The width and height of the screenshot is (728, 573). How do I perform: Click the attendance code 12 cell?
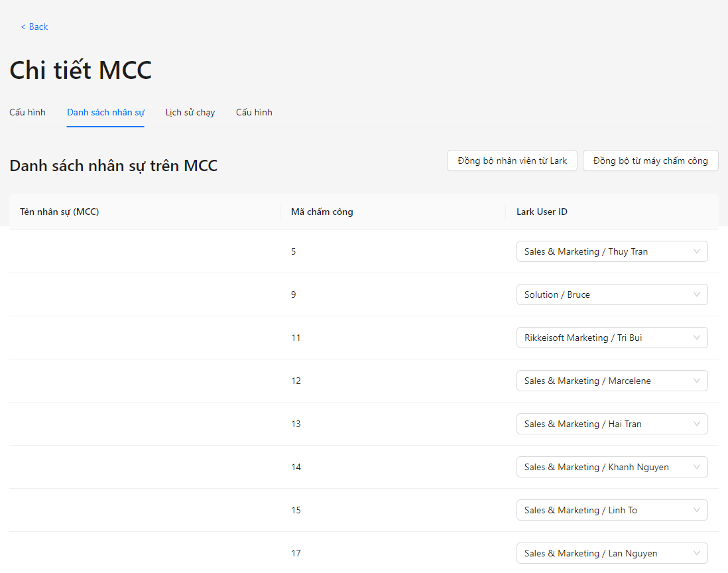(x=296, y=381)
